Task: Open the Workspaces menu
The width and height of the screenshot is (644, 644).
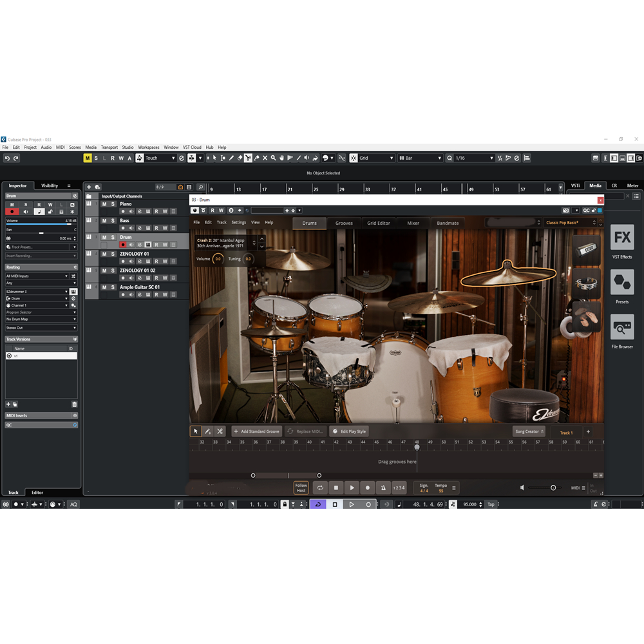Action: coord(149,147)
